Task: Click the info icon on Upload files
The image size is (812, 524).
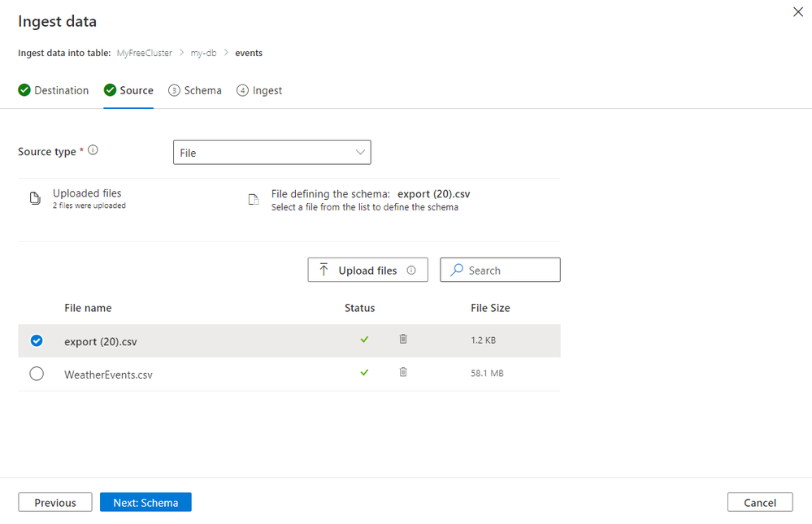Action: click(x=411, y=271)
